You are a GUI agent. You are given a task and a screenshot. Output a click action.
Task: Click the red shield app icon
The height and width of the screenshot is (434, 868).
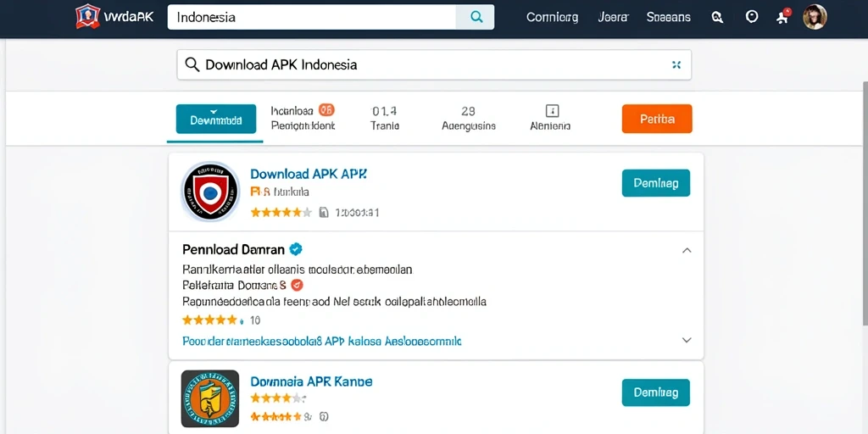(210, 192)
